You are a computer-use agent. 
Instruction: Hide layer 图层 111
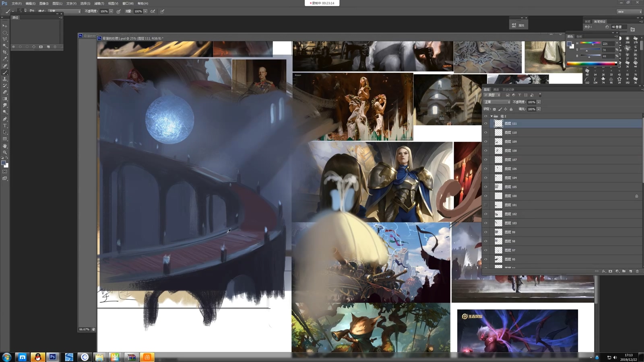[486, 123]
